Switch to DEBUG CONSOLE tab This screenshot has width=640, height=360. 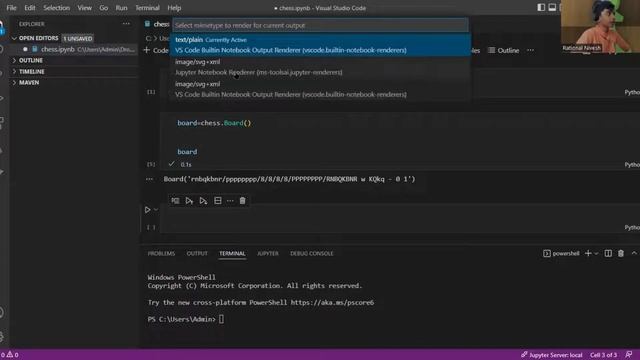(x=311, y=253)
